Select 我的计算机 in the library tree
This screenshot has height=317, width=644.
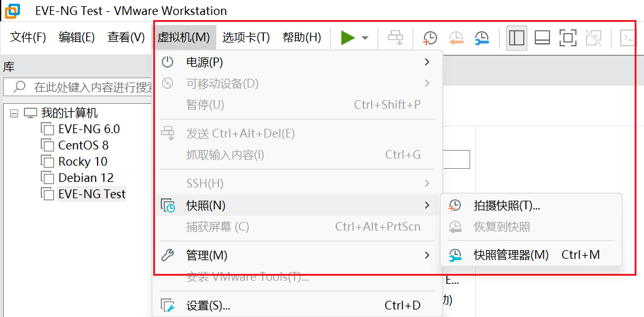pyautogui.click(x=69, y=113)
